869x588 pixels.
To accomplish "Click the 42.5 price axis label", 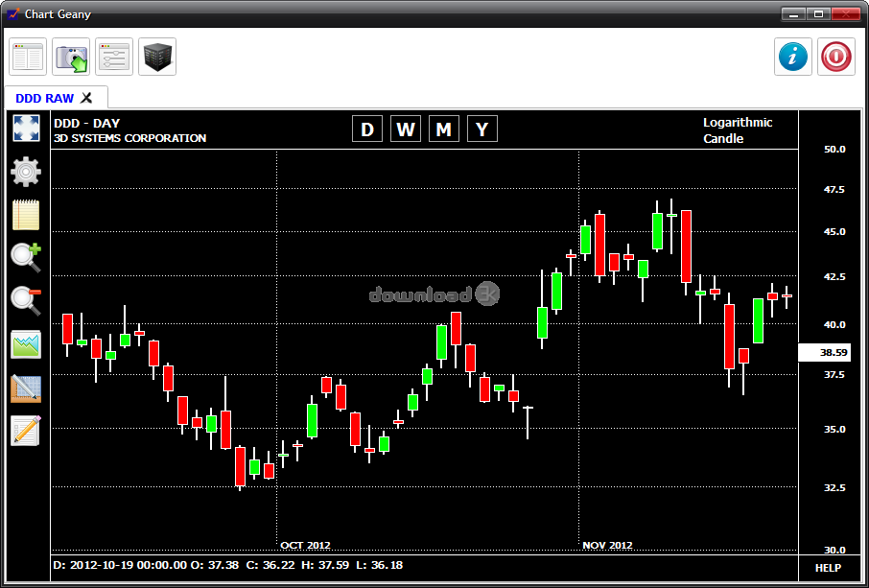I will [x=834, y=276].
